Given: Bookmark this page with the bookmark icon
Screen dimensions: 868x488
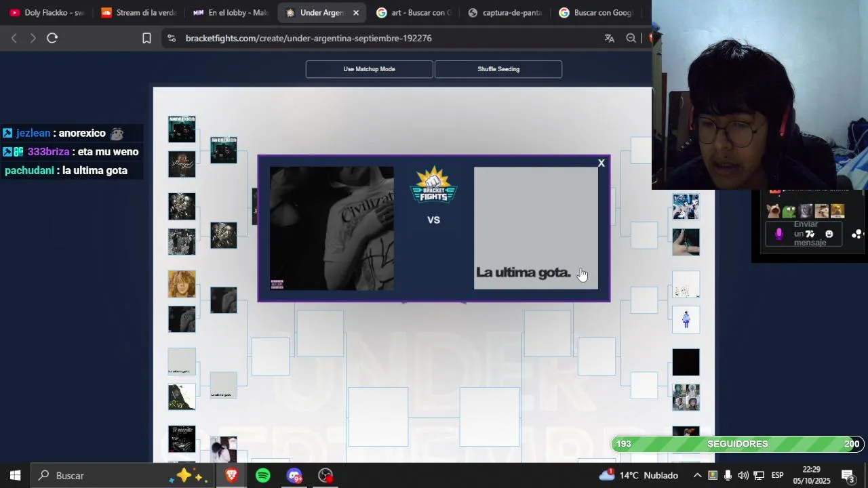Looking at the screenshot, I should (x=146, y=39).
